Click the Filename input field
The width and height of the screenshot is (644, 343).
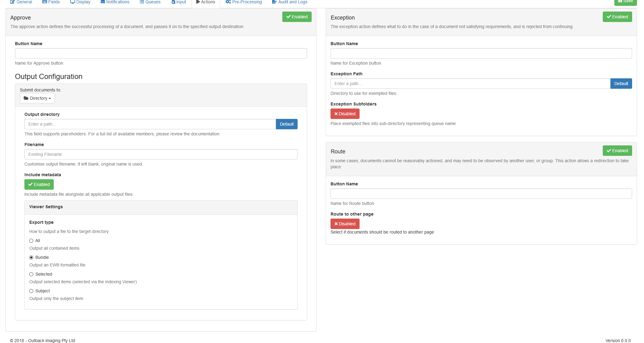click(161, 154)
